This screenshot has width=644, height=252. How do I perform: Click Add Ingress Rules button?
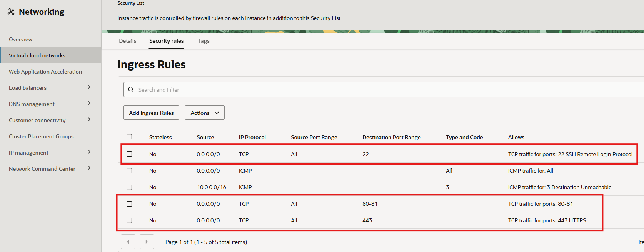pyautogui.click(x=151, y=113)
